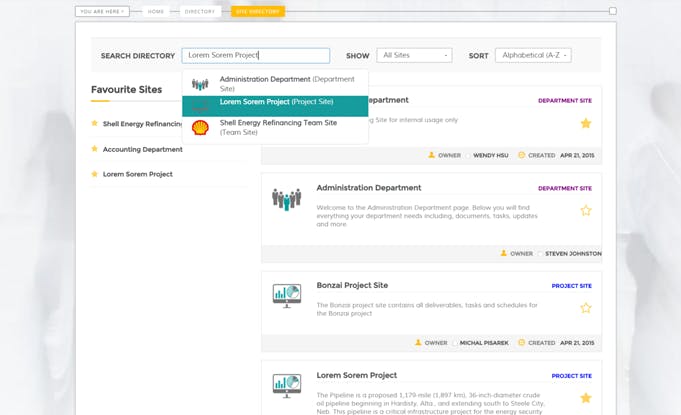Click Project Site tag on Lorem Sorem card
Image resolution: width=681 pixels, height=415 pixels.
coord(572,376)
